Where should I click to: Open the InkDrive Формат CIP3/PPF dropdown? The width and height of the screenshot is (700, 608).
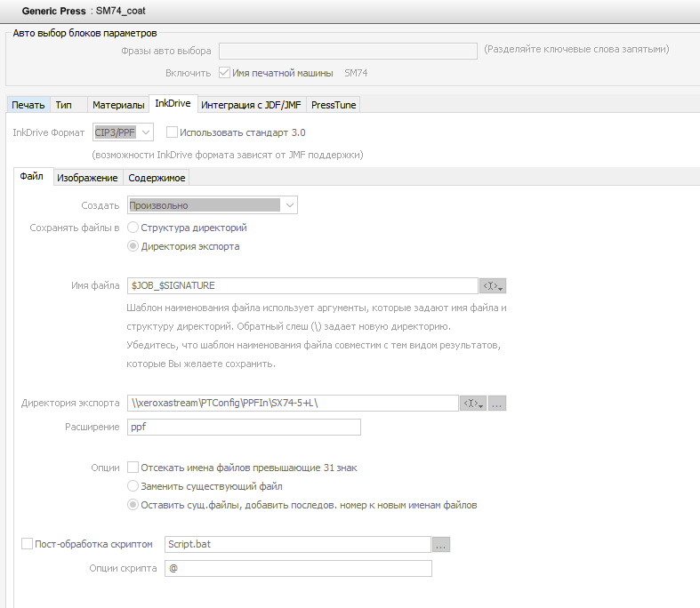124,132
